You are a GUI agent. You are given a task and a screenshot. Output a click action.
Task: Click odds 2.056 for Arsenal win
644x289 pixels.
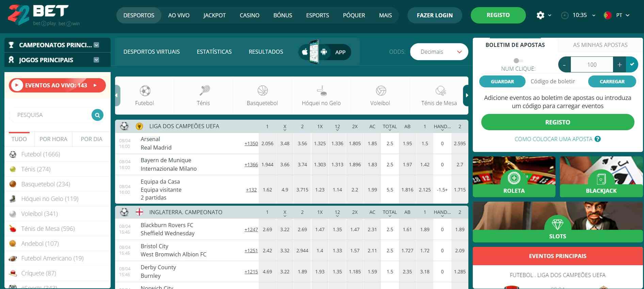[x=268, y=143]
